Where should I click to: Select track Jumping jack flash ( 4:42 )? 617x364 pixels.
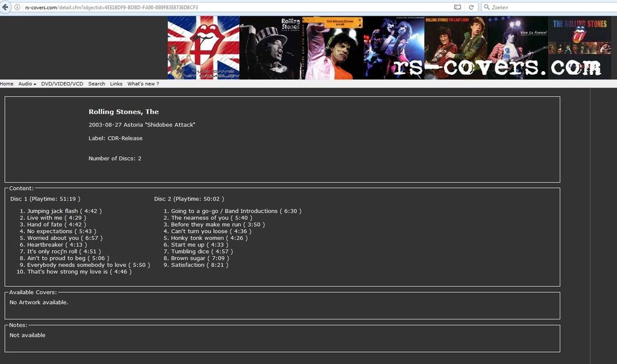tap(64, 212)
